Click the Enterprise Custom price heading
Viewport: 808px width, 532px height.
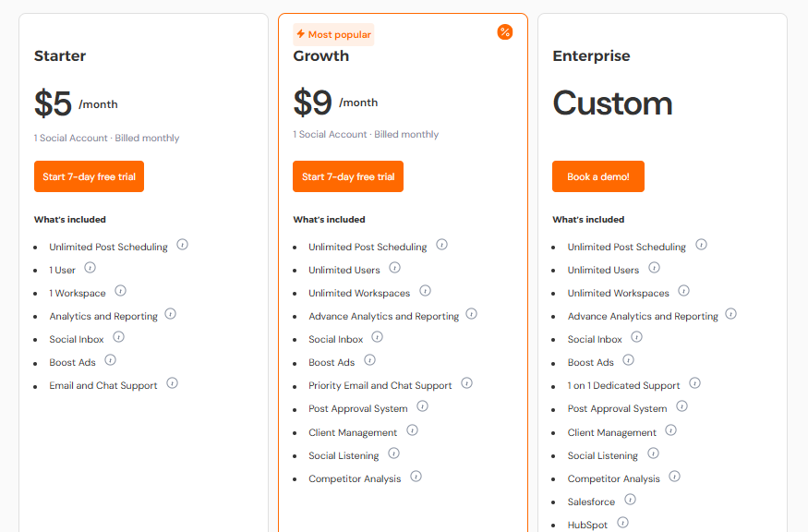(612, 103)
